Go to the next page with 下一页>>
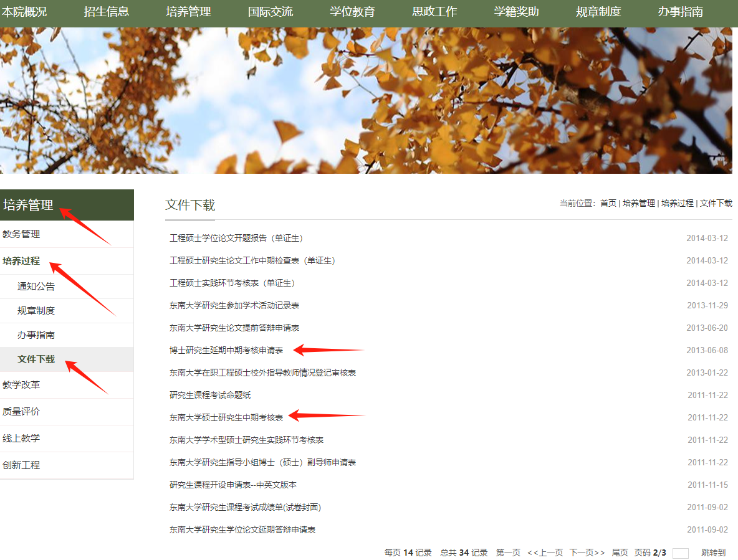The width and height of the screenshot is (738, 560). tap(587, 553)
